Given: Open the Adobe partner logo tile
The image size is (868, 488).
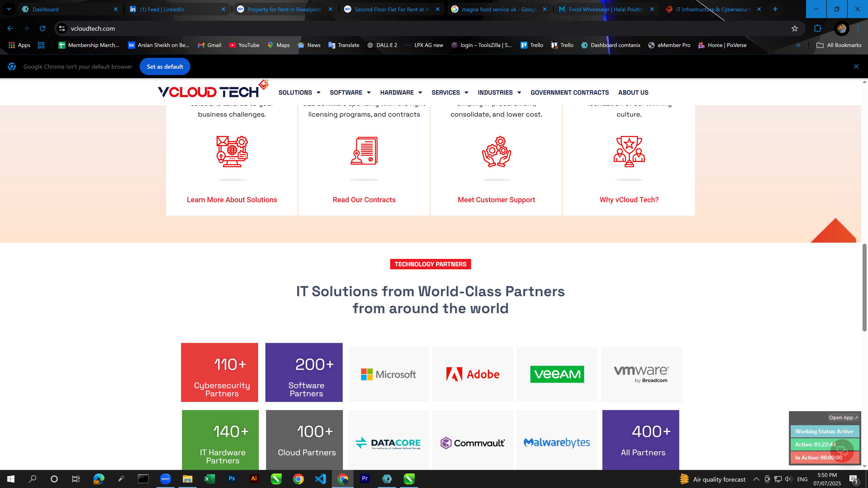Looking at the screenshot, I should 472,374.
